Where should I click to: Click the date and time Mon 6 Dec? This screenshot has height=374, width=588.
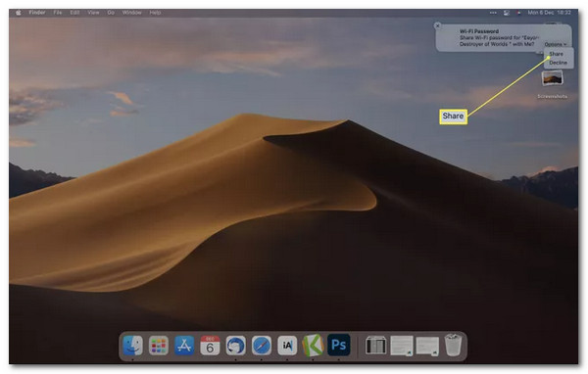coord(550,13)
